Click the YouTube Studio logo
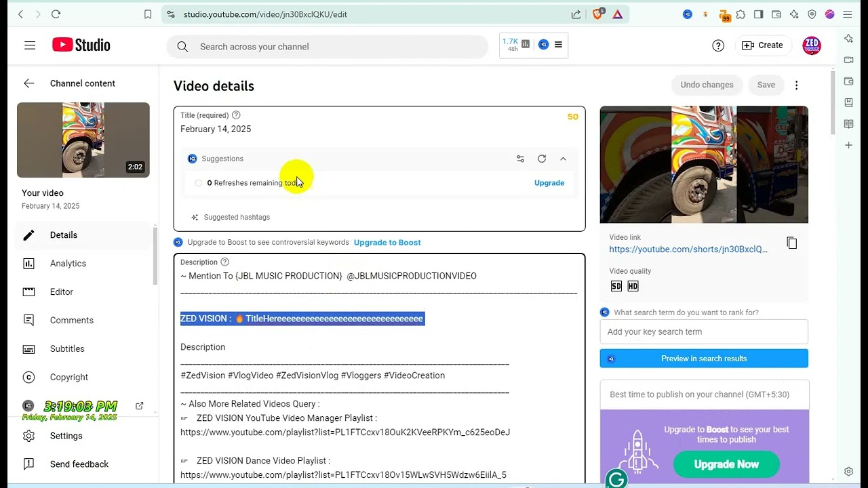 coord(81,45)
